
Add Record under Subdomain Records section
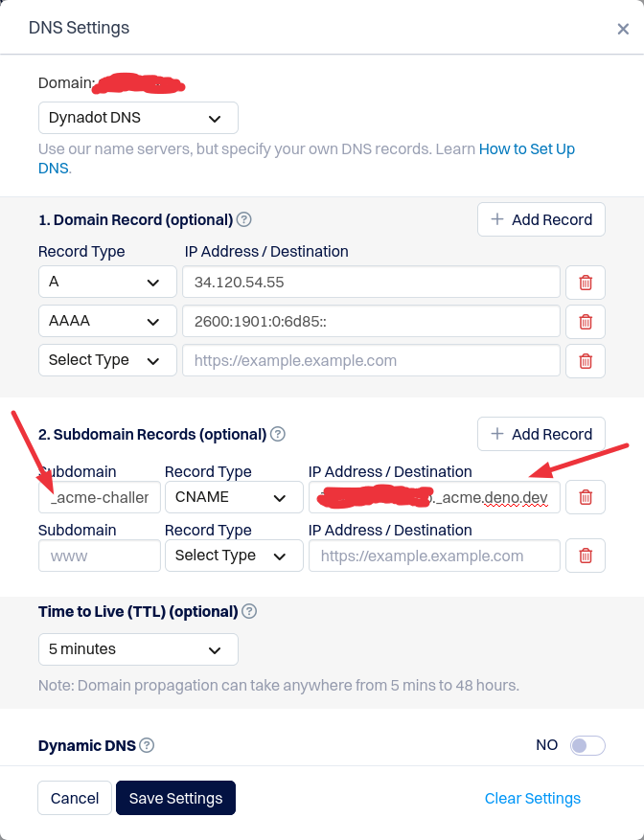[541, 434]
